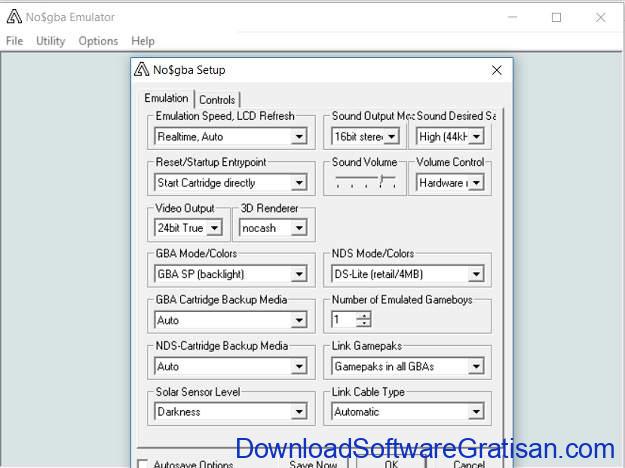
Task: Open the NDS-Cartridge Backup Media dropdown
Action: point(299,366)
